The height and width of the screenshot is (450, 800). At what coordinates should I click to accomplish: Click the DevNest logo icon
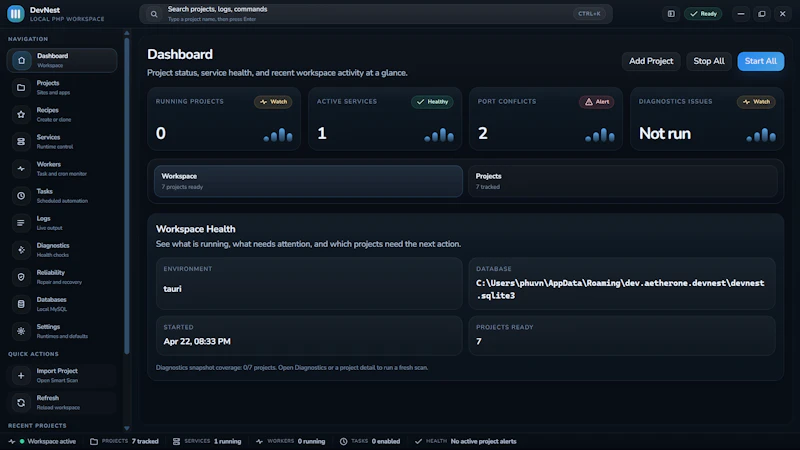[16, 14]
